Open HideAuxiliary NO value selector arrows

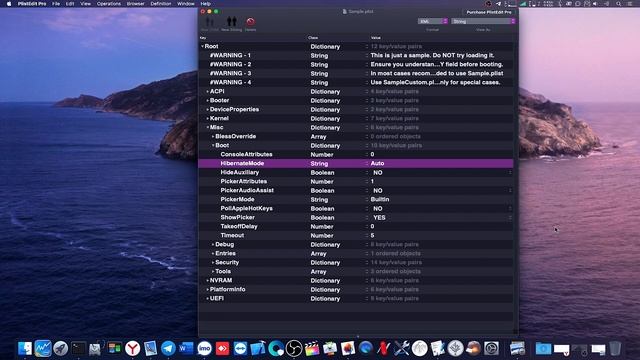[510, 173]
